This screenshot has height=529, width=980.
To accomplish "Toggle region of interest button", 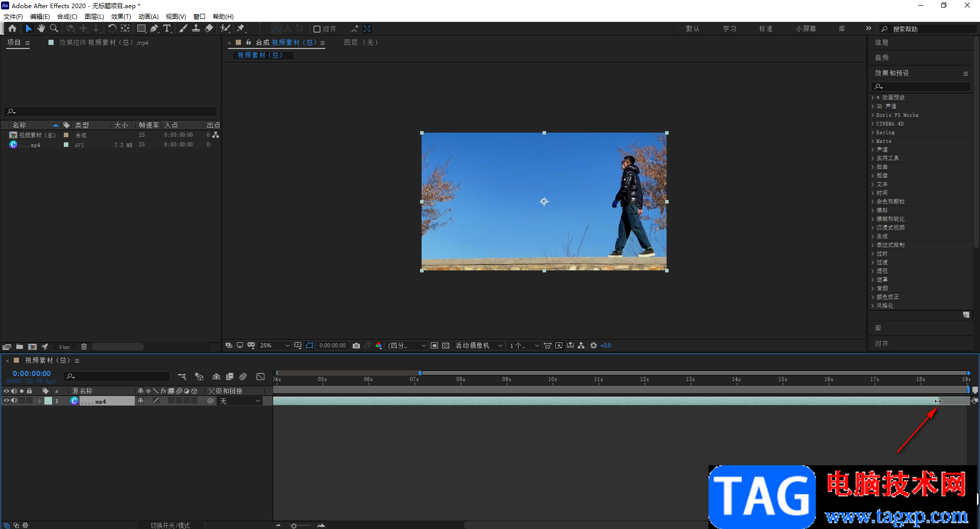I will (434, 346).
